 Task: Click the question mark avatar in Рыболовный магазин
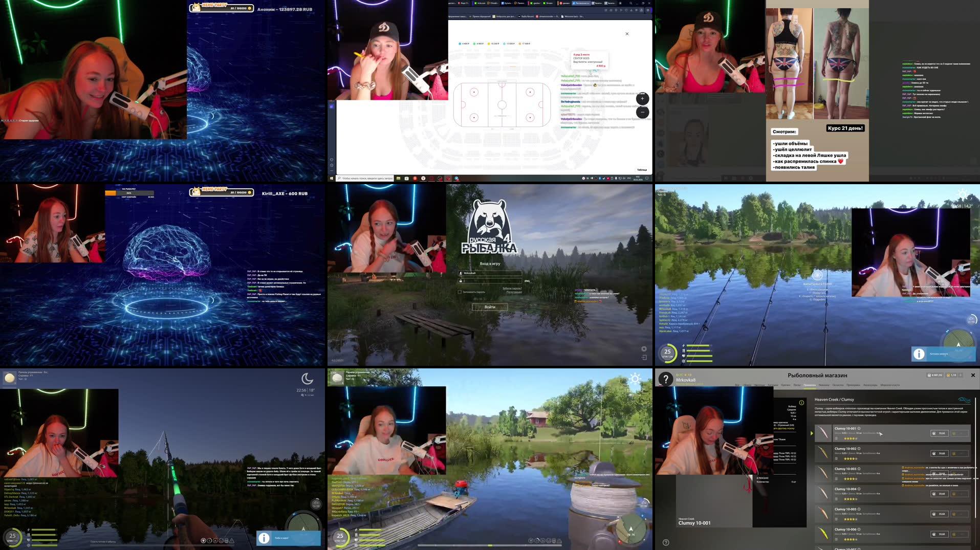(x=666, y=380)
